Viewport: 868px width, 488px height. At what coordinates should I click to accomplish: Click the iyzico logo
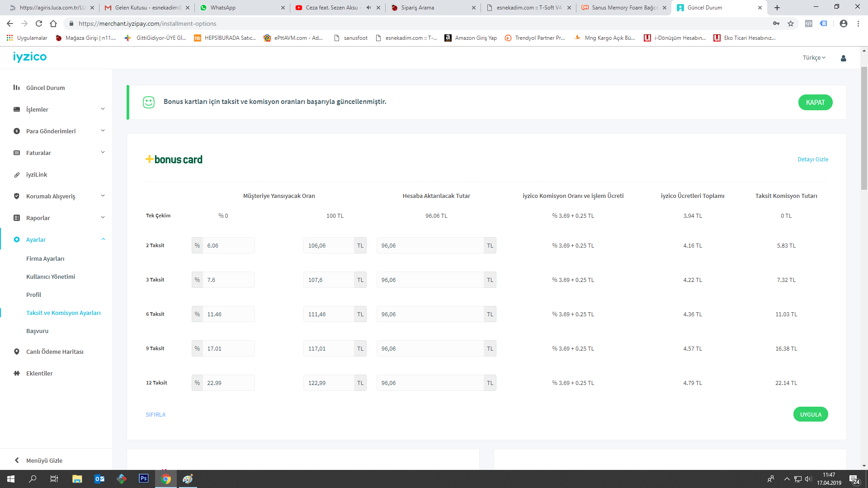click(x=30, y=57)
